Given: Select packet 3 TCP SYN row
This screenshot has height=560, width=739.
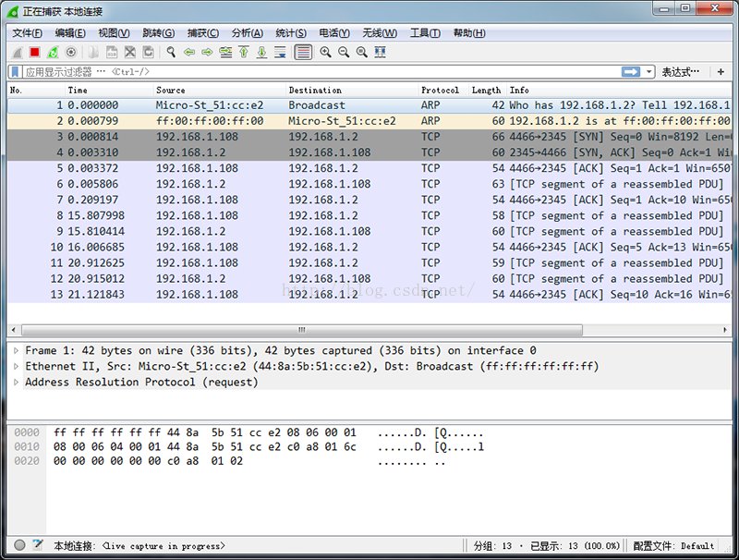Looking at the screenshot, I should pyautogui.click(x=369, y=137).
